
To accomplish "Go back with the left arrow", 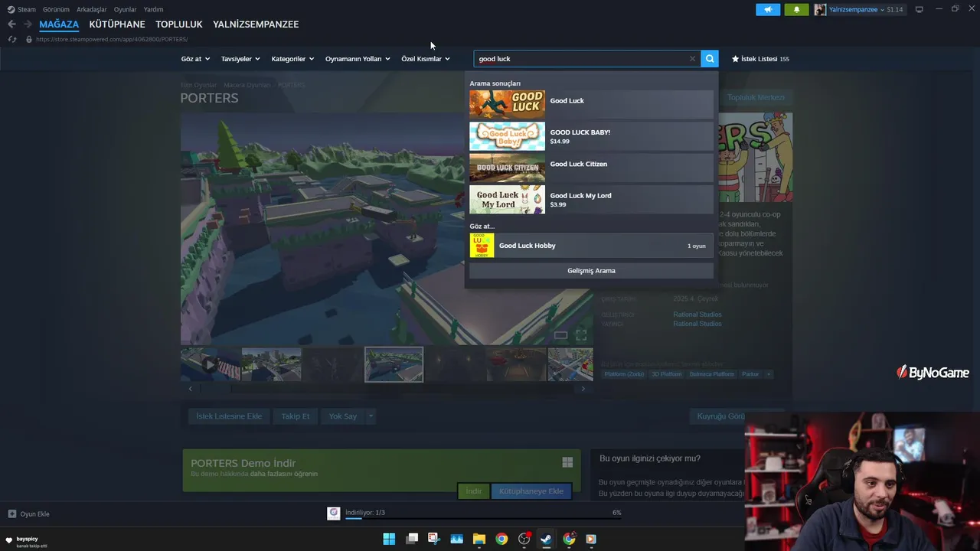I will coord(11,24).
